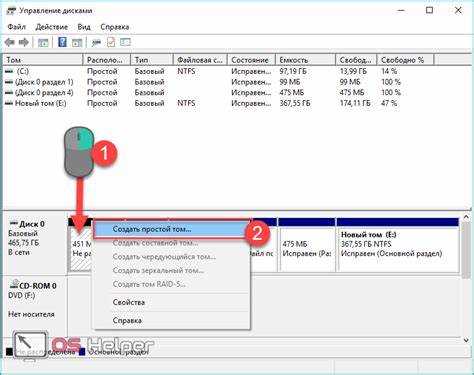Select the 475 МБ partition block
Screen dimensions: 474x375
(307, 245)
